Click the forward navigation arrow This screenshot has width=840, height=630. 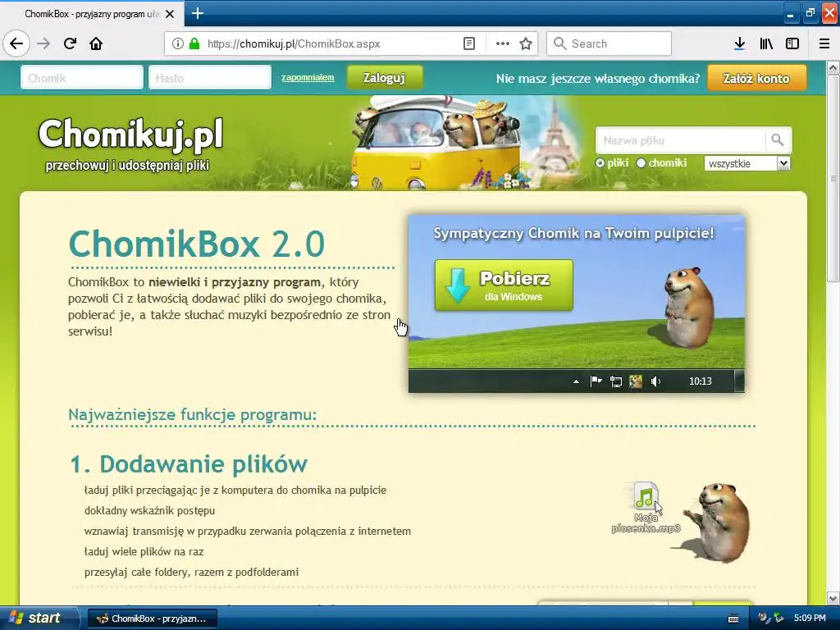pyautogui.click(x=43, y=44)
